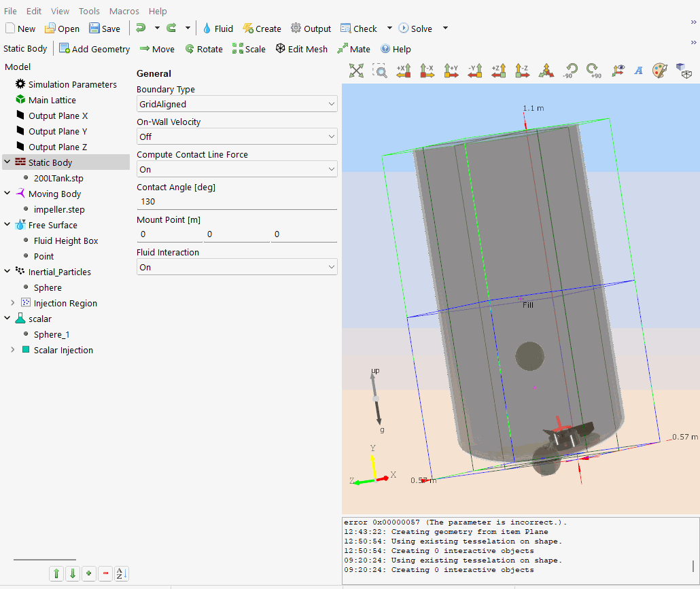Click the Solve button
The height and width of the screenshot is (589, 700).
(x=415, y=29)
